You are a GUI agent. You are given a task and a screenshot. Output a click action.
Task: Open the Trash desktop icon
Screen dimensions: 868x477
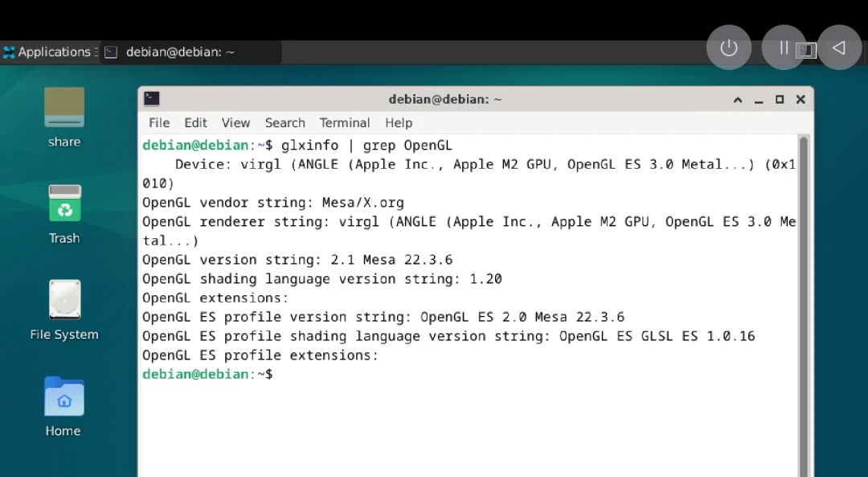tap(64, 204)
